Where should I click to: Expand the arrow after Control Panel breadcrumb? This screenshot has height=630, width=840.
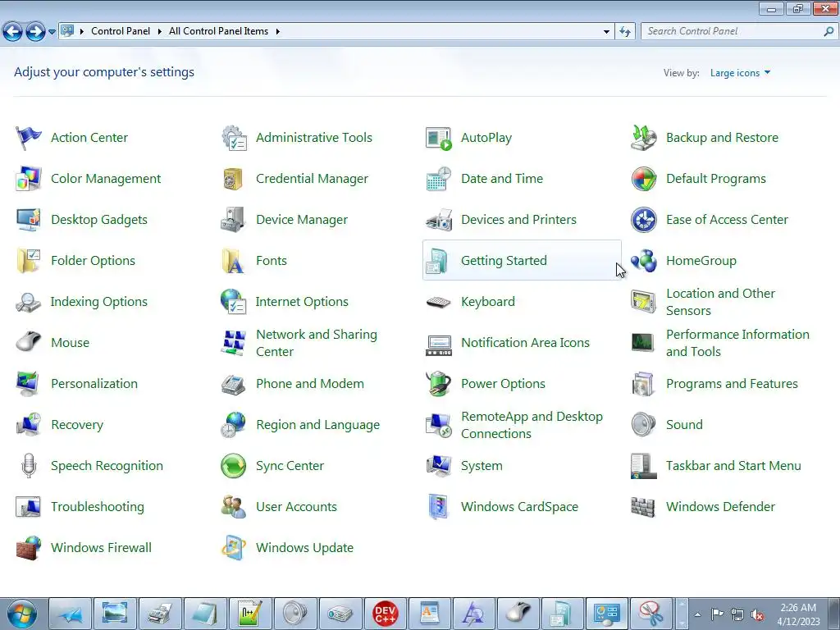(160, 32)
